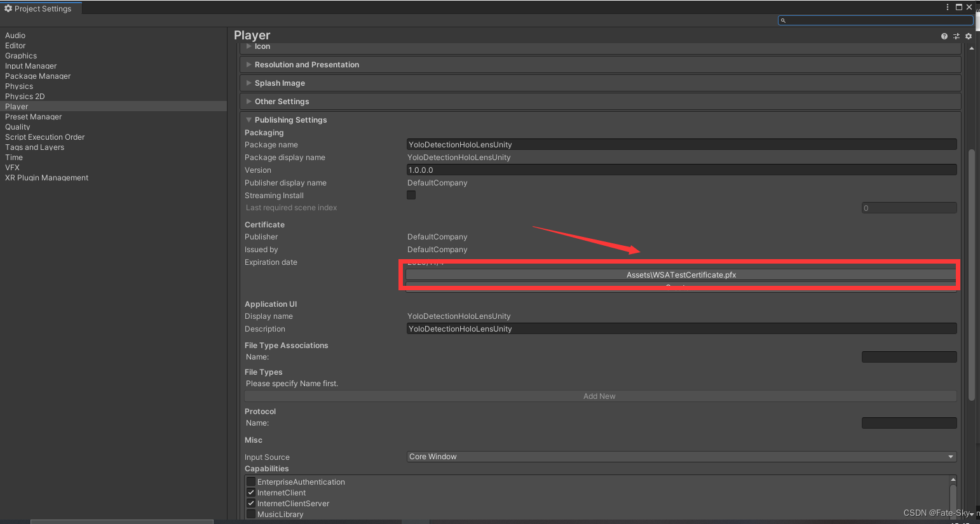Uncheck the InternetClientServer capability

(251, 503)
